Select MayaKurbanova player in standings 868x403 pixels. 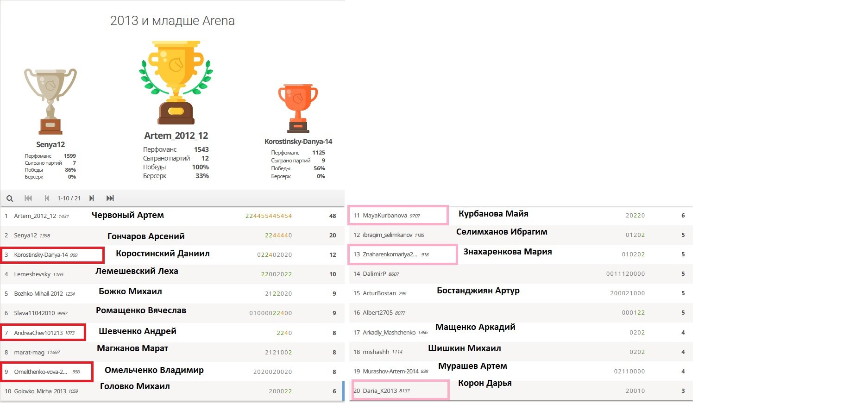(x=384, y=216)
